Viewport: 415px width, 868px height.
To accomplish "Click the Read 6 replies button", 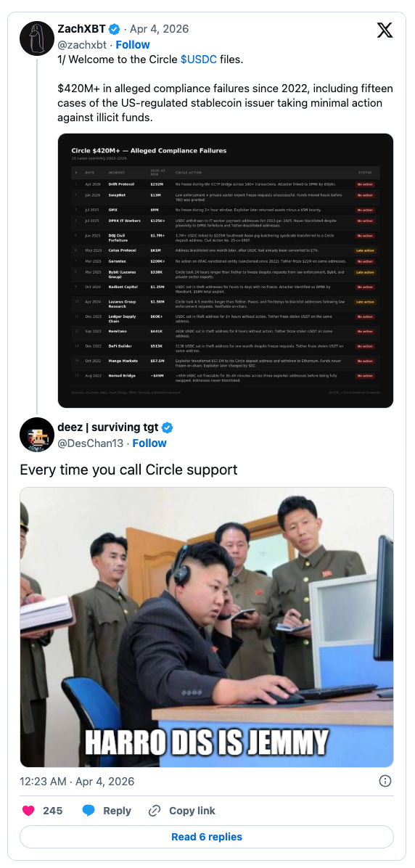I will click(207, 837).
